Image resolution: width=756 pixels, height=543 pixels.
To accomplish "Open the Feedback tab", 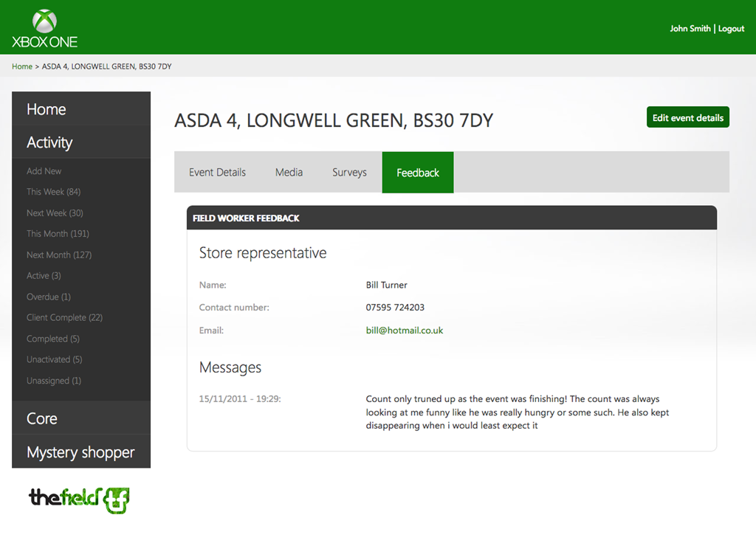I will (418, 173).
